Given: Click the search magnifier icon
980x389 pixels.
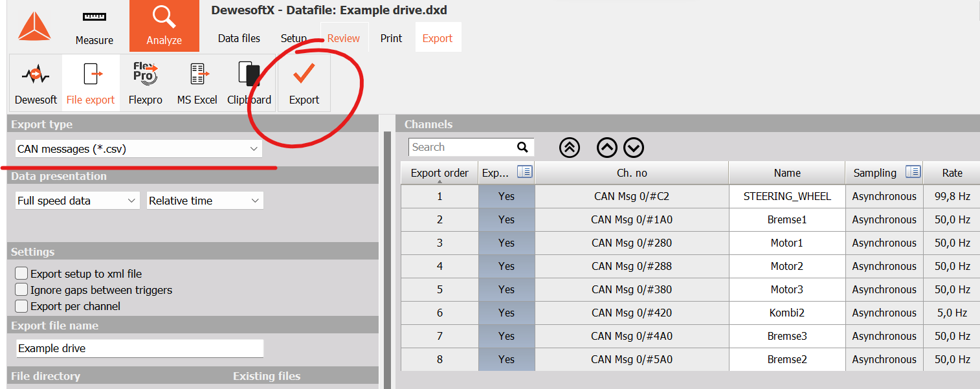Looking at the screenshot, I should [x=522, y=148].
